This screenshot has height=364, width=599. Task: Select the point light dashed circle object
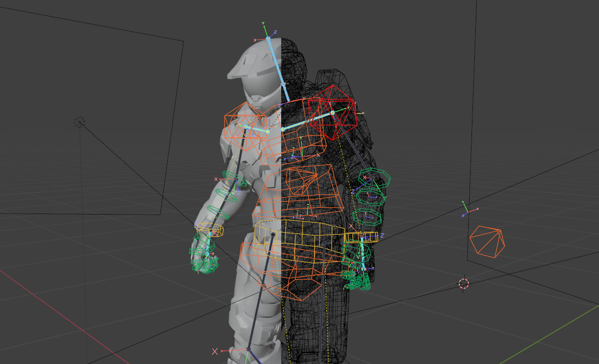pyautogui.click(x=80, y=122)
